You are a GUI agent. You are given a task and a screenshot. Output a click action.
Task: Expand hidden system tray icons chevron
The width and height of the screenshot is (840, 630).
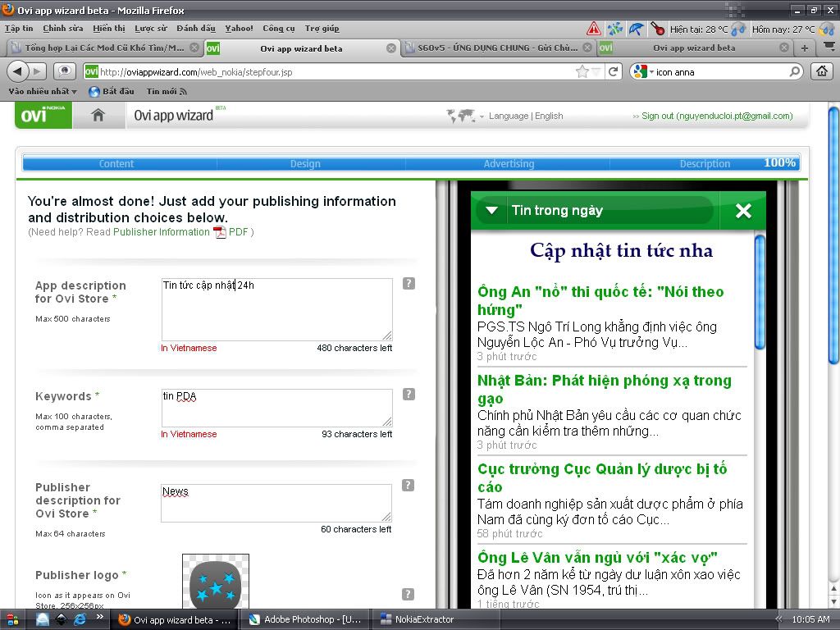pos(778,619)
